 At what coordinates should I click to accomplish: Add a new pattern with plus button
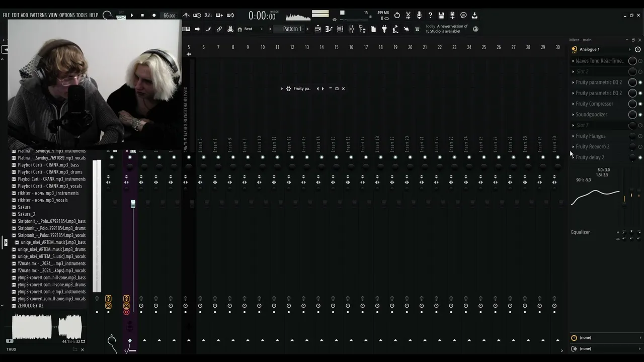tap(307, 29)
